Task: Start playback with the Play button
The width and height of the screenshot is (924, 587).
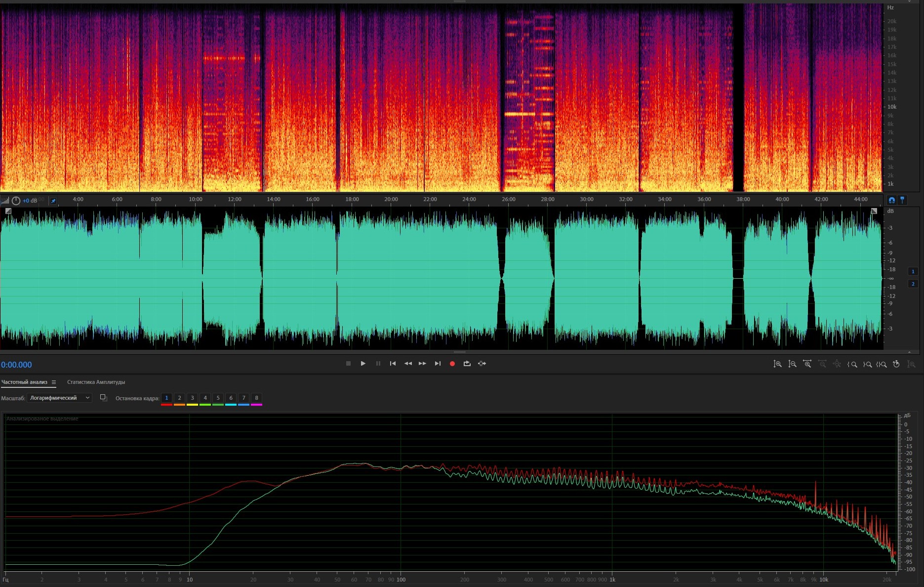Action: (363, 364)
